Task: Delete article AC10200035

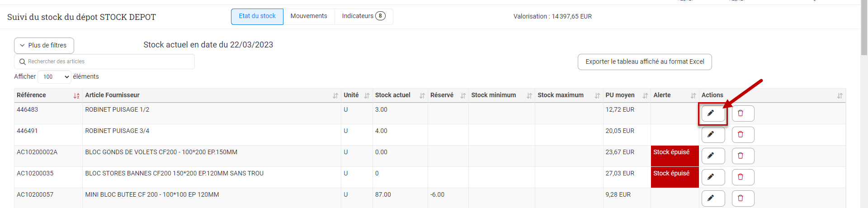Action: click(743, 177)
